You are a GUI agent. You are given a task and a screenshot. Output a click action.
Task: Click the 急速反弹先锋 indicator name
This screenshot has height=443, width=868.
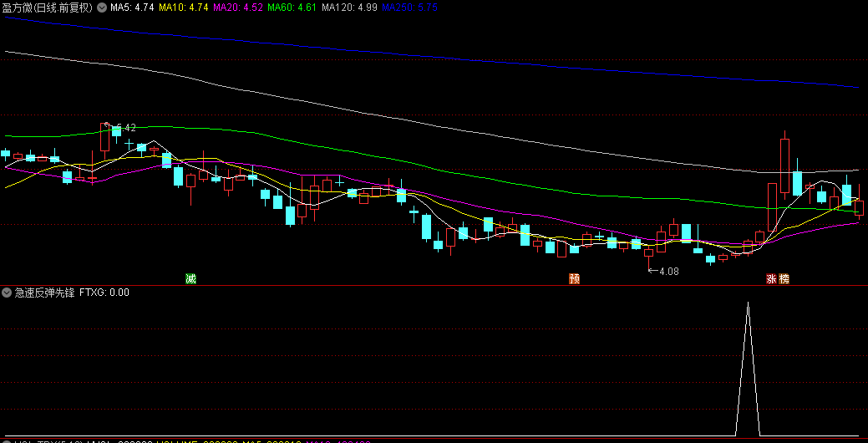[44, 293]
